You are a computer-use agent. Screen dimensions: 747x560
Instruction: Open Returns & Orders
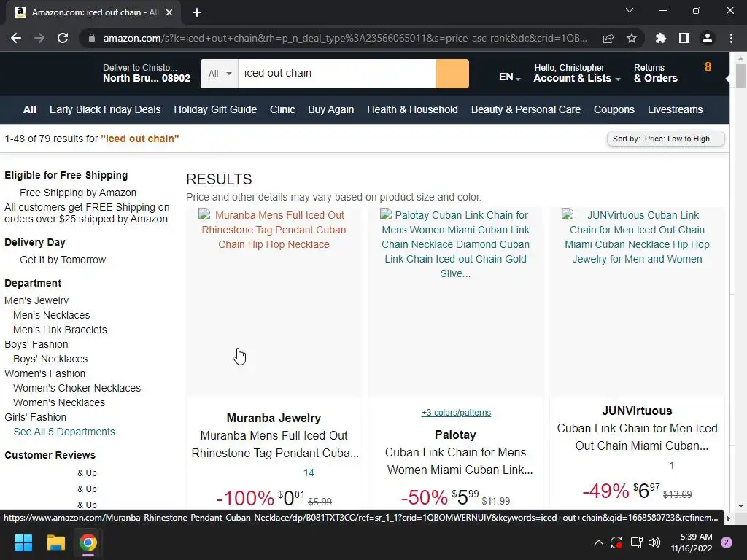click(x=656, y=74)
